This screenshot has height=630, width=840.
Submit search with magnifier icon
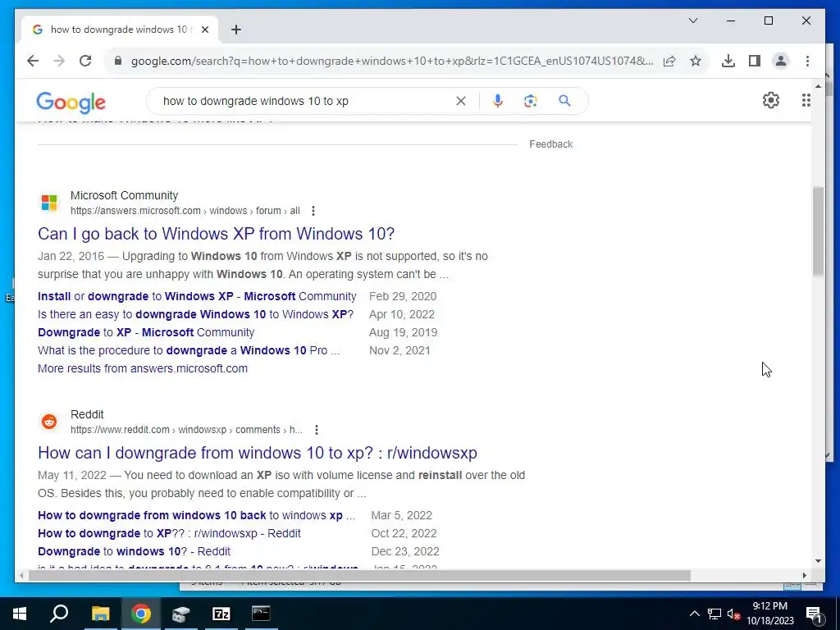pyautogui.click(x=564, y=101)
